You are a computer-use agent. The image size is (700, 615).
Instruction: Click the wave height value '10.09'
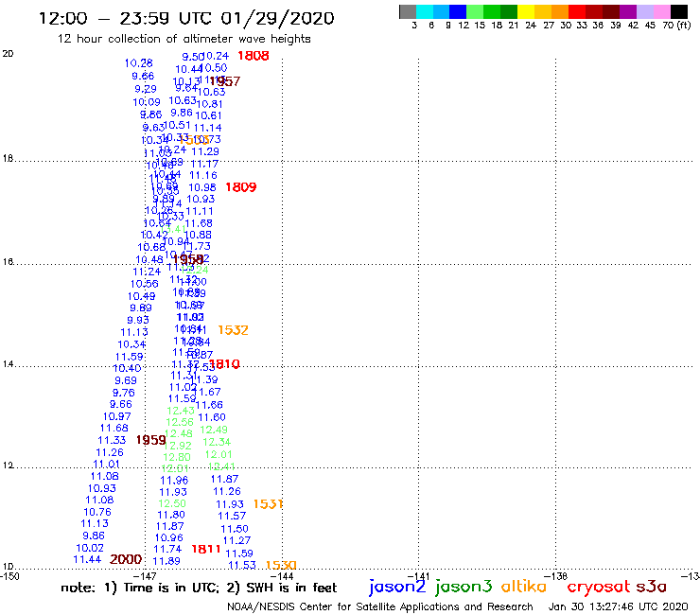[x=147, y=102]
